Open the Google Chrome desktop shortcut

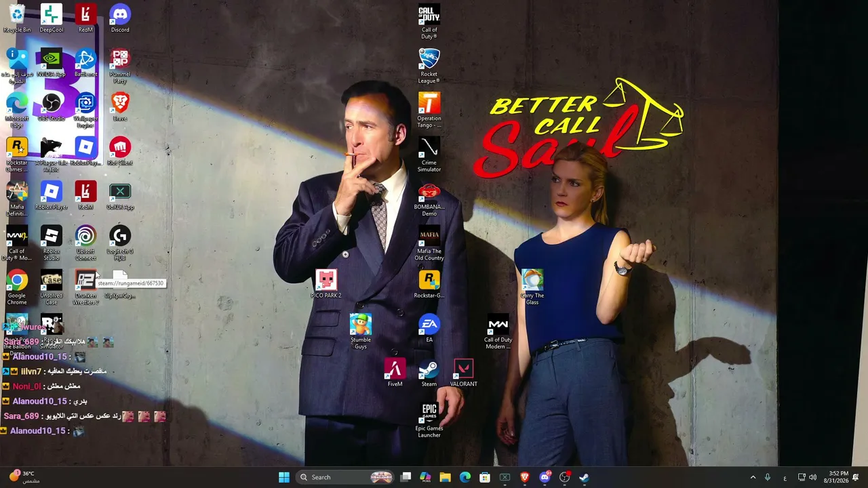[x=17, y=288]
